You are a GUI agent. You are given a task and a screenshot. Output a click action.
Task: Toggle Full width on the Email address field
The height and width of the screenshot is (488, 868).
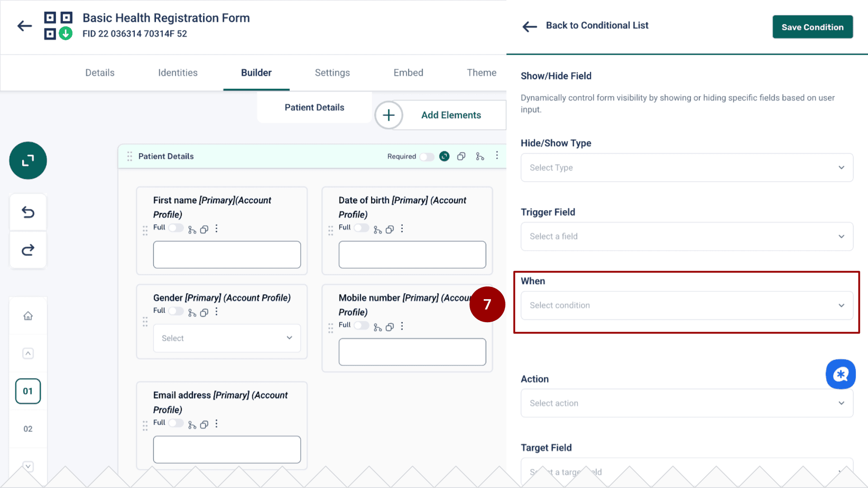point(176,423)
